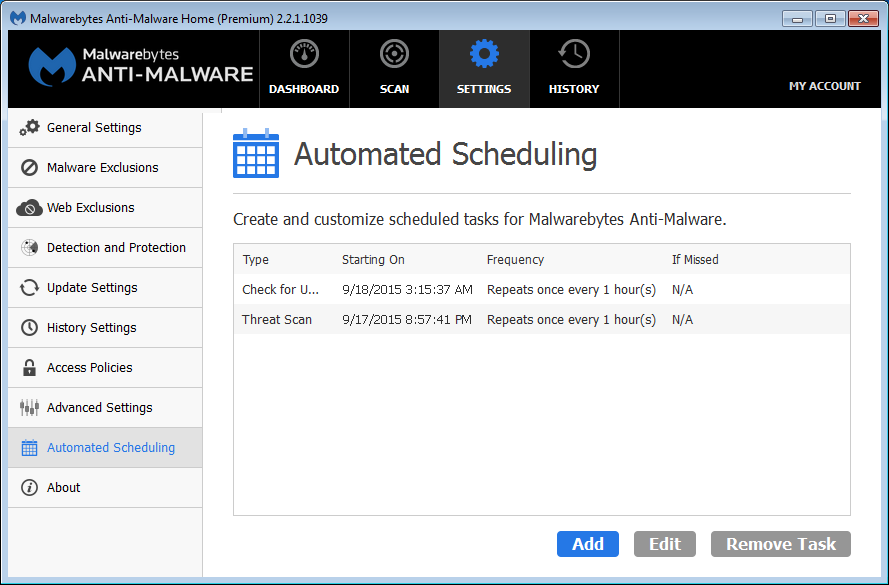Image resolution: width=889 pixels, height=585 pixels.
Task: Click N/A in Check for Updates row
Action: (682, 290)
